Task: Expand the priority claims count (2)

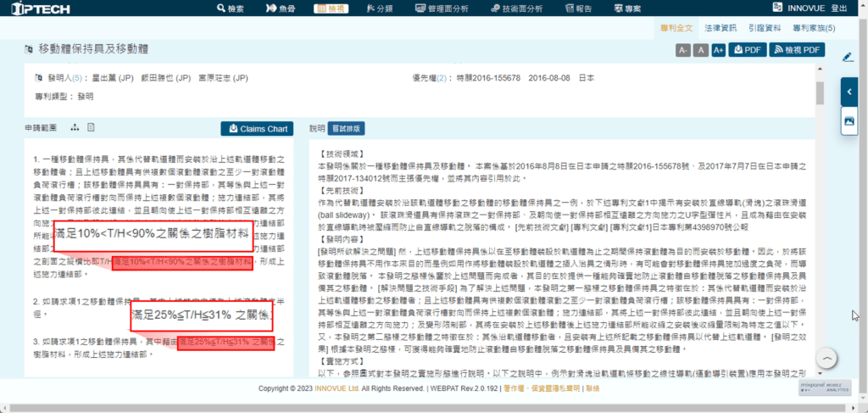Action: coord(441,78)
